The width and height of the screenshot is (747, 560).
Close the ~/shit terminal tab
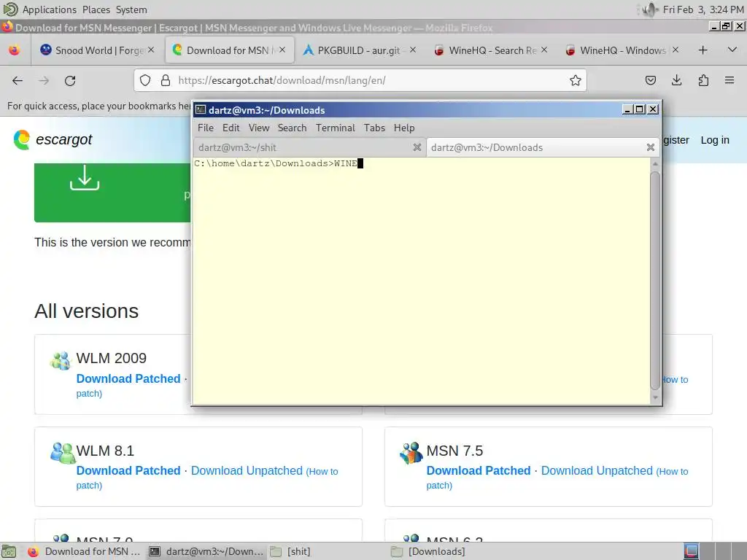coord(417,147)
